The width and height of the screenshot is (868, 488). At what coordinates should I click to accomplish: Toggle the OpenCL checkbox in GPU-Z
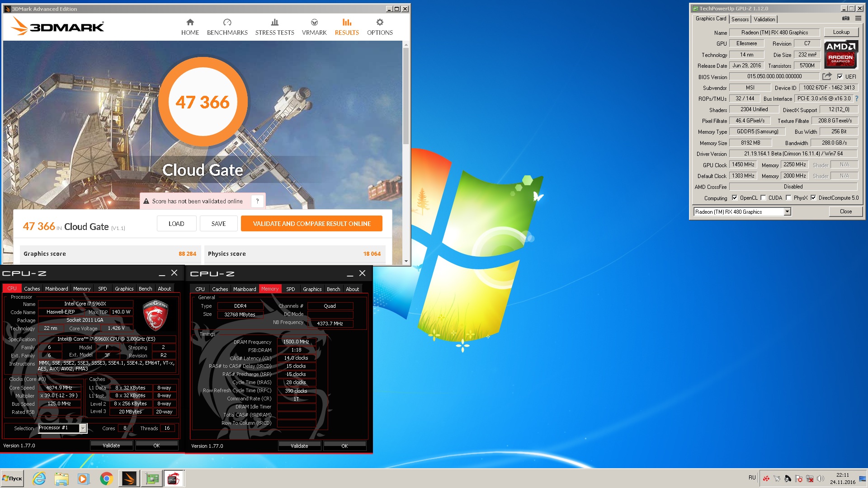[735, 198]
